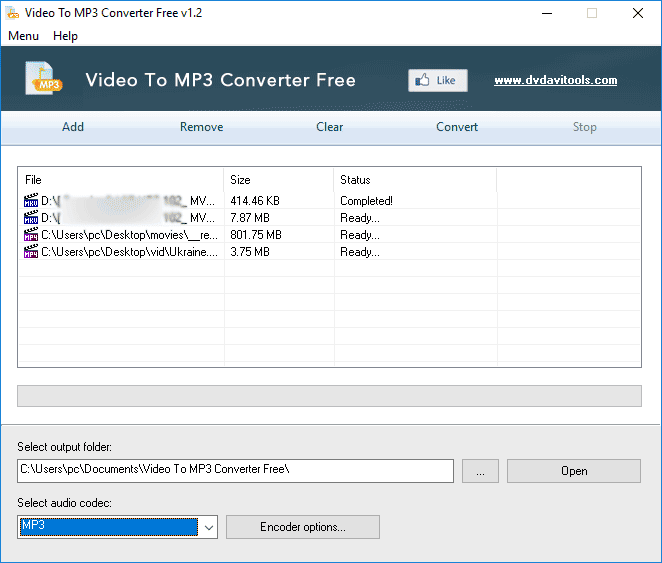The width and height of the screenshot is (662, 563).
Task: Click Ready... status of 801.75 MB file
Action: point(360,235)
